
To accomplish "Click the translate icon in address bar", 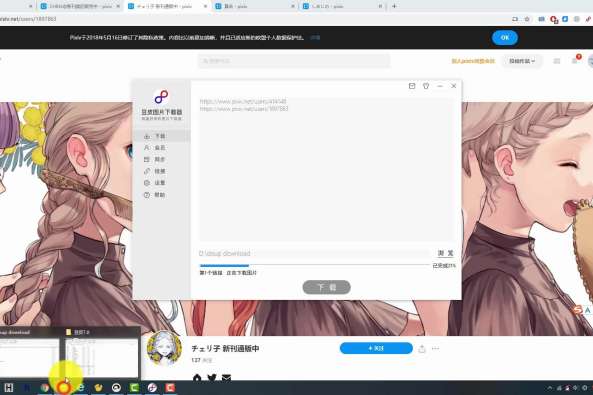I will [x=515, y=19].
